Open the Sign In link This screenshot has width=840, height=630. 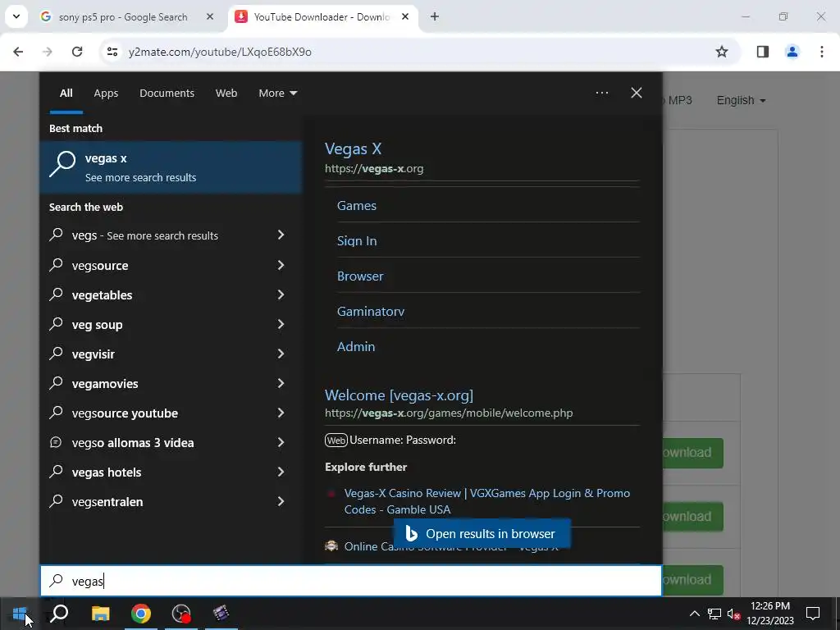357,240
